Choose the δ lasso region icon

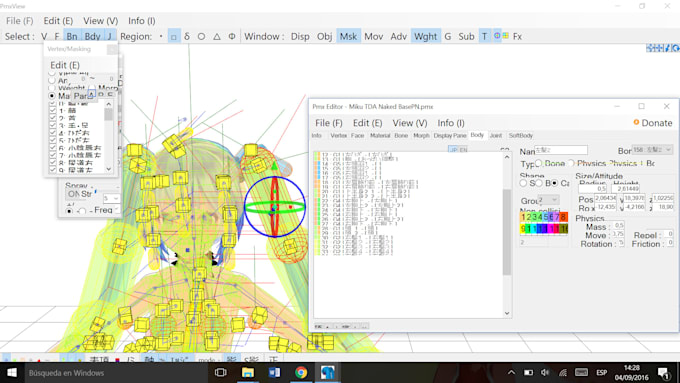tap(187, 36)
